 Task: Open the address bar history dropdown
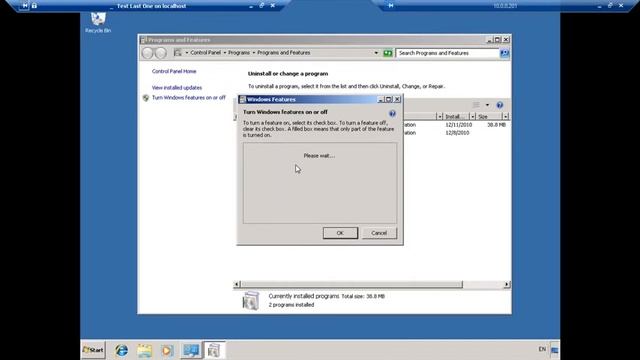click(x=376, y=53)
